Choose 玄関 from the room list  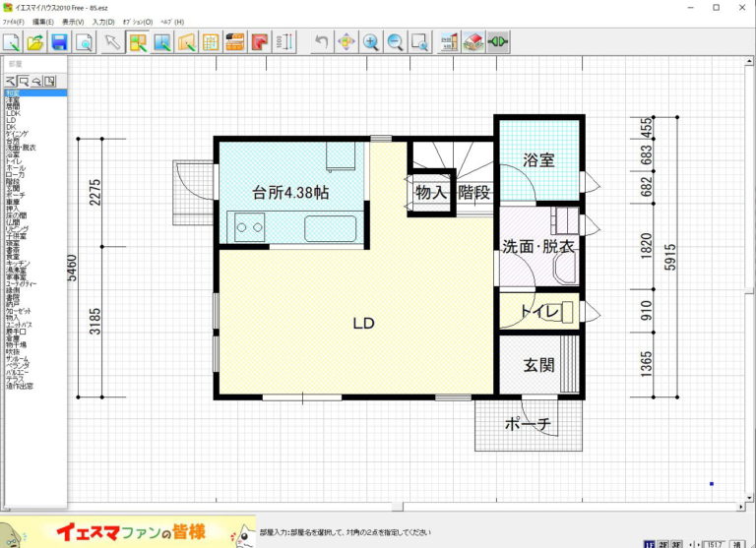13,188
